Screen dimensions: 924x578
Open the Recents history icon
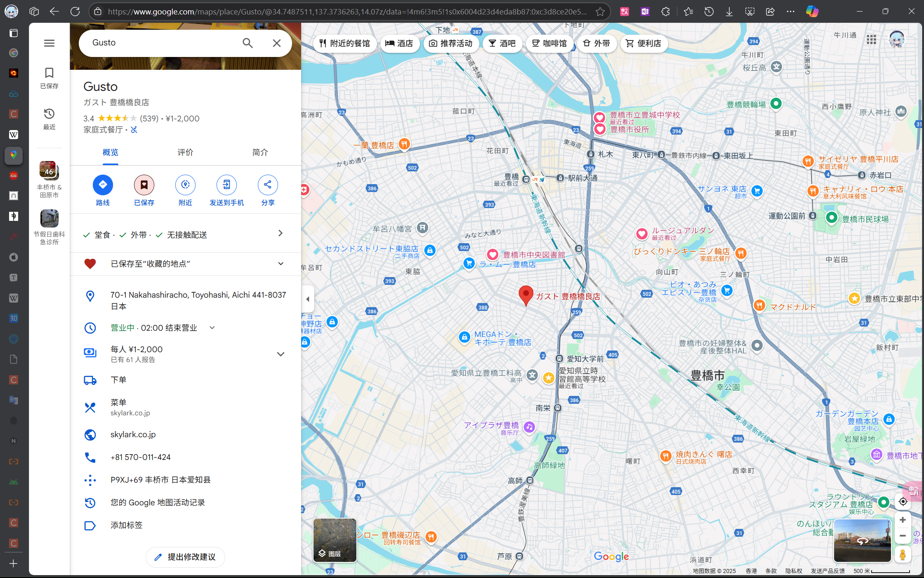pyautogui.click(x=49, y=118)
